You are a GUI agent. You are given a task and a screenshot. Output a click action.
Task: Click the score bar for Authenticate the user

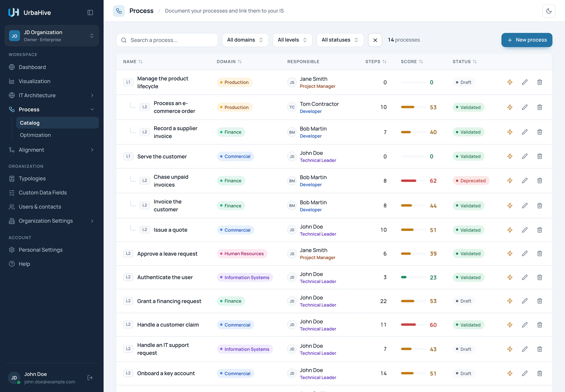413,277
